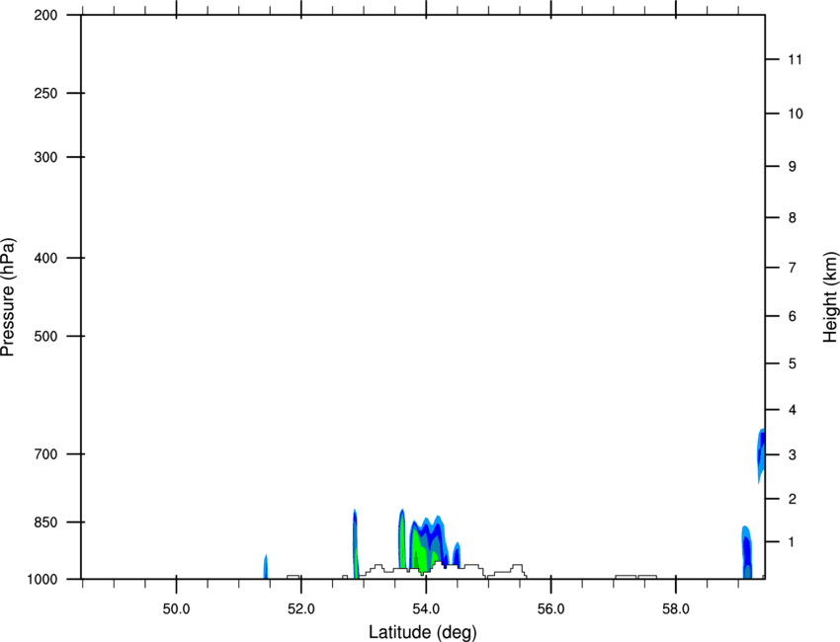Viewport: 840px width, 642px height.
Task: Click the 500 pressure tick label
Action: [x=45, y=336]
